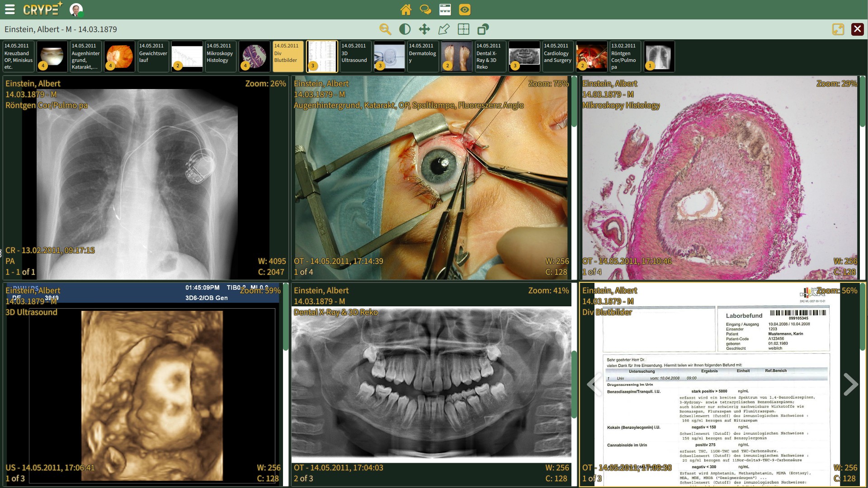
Task: Choose the arrow annotation tool
Action: 443,29
